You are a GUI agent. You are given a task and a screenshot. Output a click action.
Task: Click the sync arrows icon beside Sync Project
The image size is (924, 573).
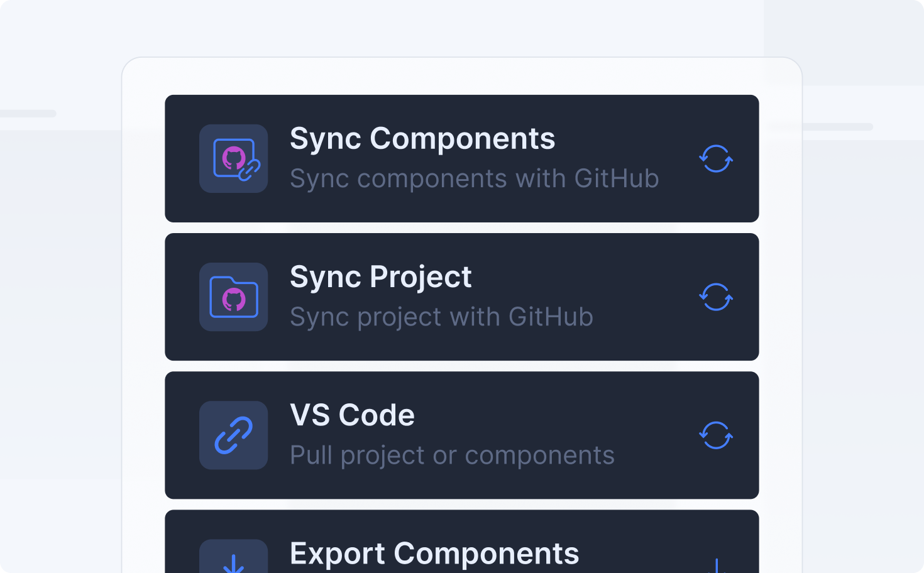[716, 297]
